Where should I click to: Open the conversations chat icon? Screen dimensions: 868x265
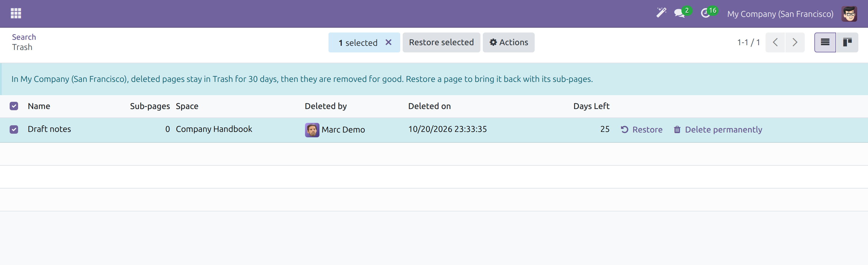(x=680, y=14)
